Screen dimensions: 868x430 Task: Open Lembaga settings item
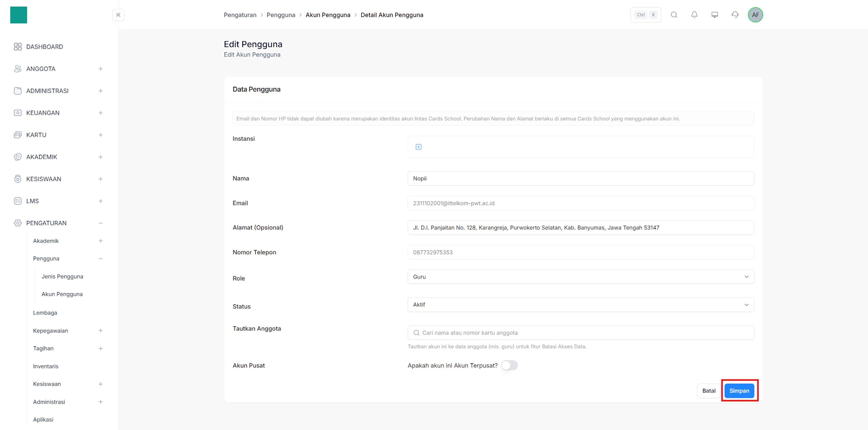coord(45,313)
